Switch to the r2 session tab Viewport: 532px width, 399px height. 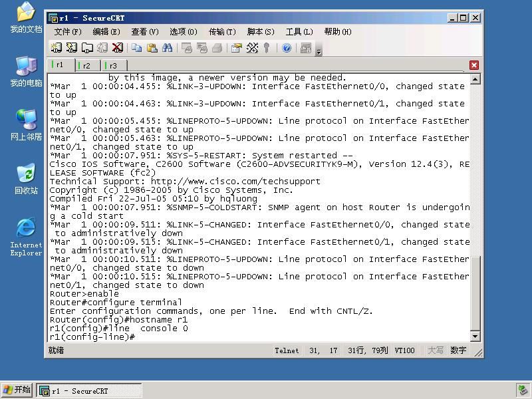(88, 65)
